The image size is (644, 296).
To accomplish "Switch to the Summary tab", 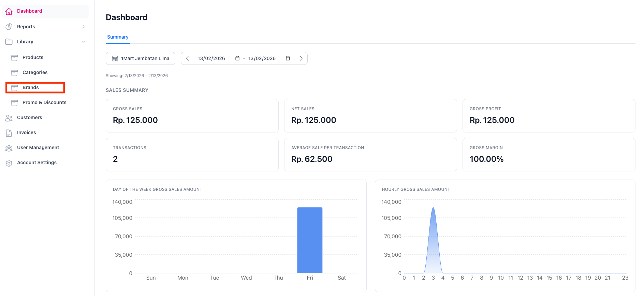I will (118, 37).
